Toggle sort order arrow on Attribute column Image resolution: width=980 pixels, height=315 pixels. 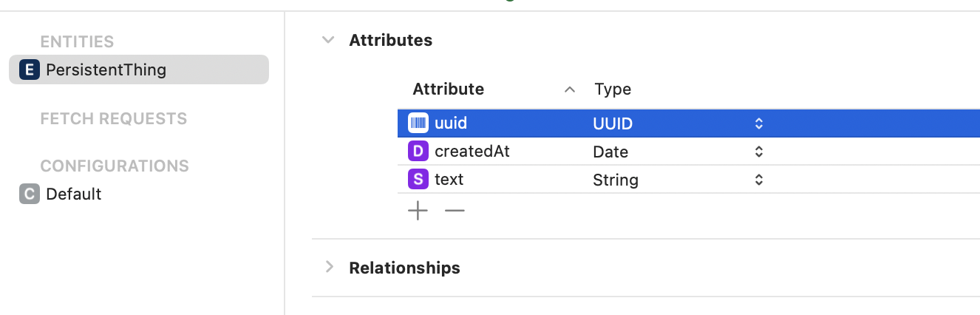pos(569,89)
